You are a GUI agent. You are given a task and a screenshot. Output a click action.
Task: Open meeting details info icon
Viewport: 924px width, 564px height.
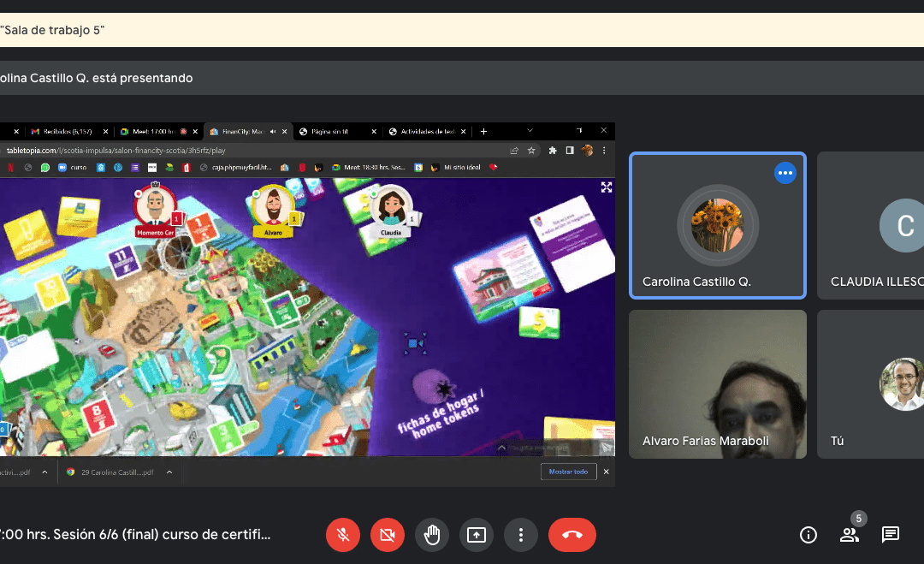(808, 535)
